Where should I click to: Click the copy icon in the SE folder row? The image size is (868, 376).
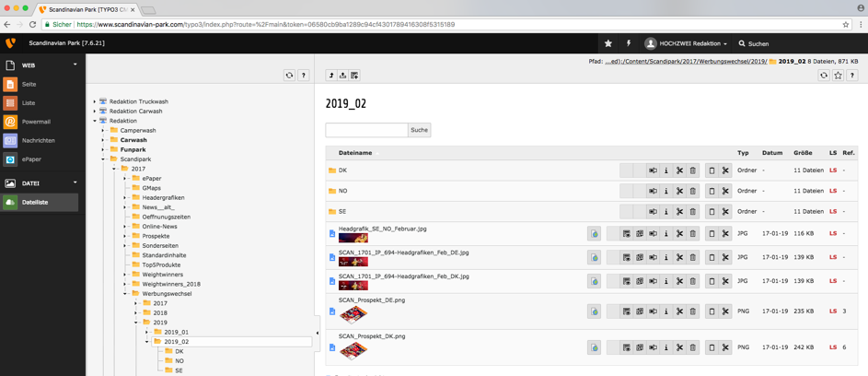712,211
